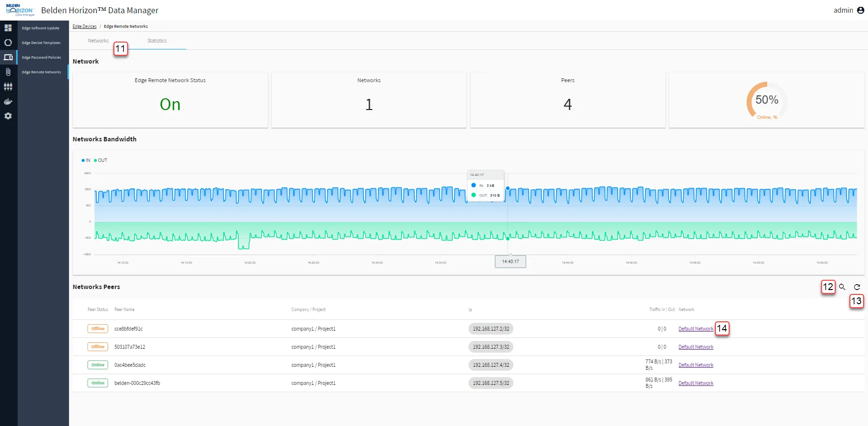The height and width of the screenshot is (426, 868).
Task: Click IP address 192.168.127.2/32
Action: point(491,329)
